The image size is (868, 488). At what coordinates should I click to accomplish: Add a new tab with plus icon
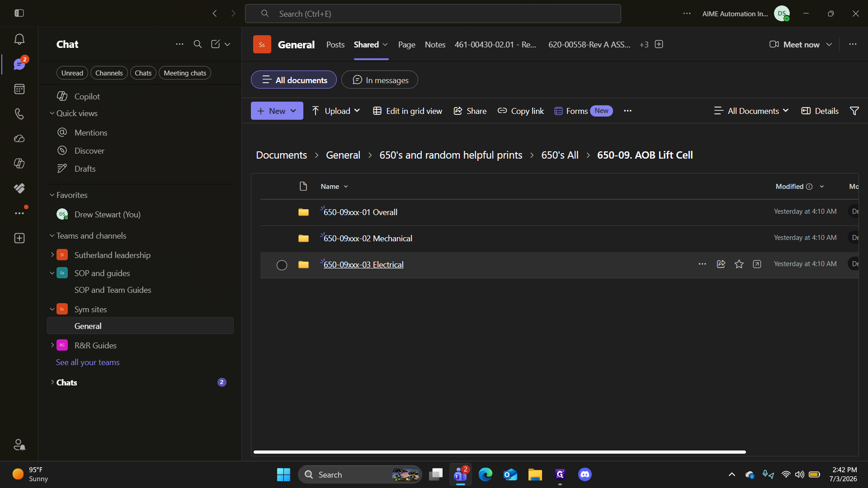659,44
